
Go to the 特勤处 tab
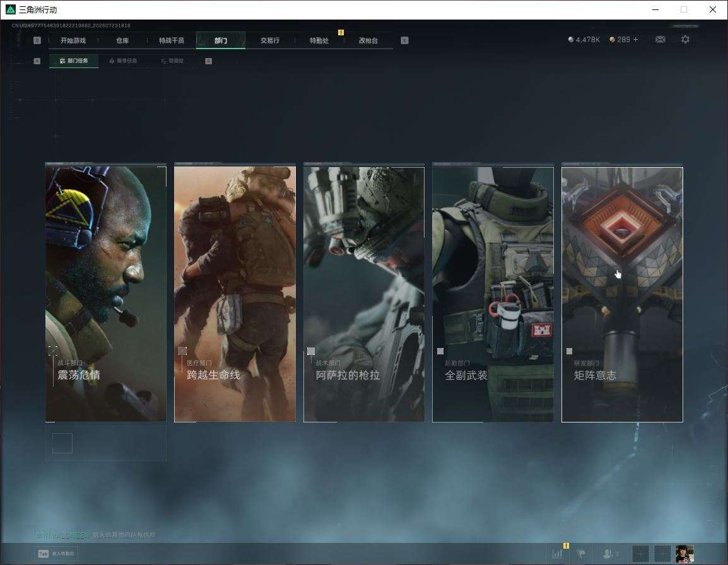[319, 40]
